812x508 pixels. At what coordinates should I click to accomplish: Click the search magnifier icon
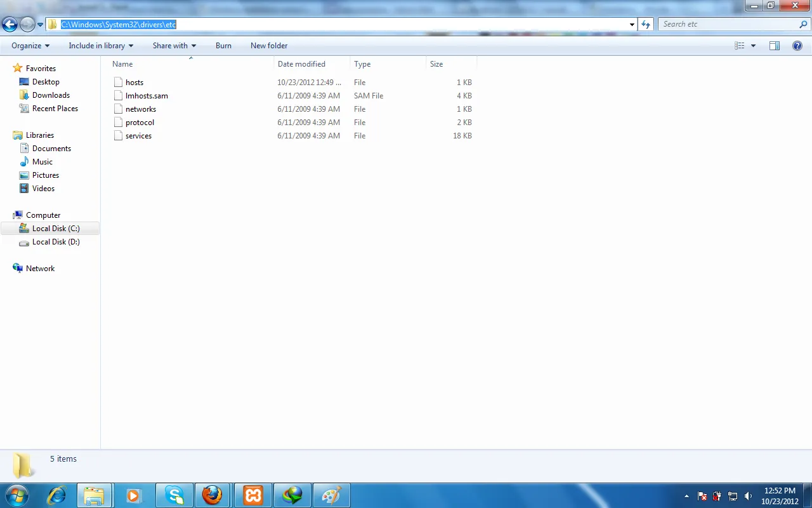804,25
